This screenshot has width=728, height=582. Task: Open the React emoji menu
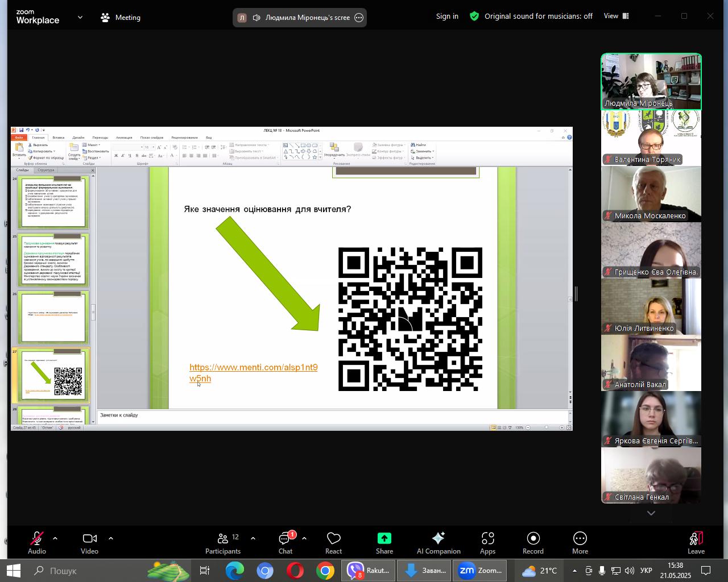[x=333, y=543]
